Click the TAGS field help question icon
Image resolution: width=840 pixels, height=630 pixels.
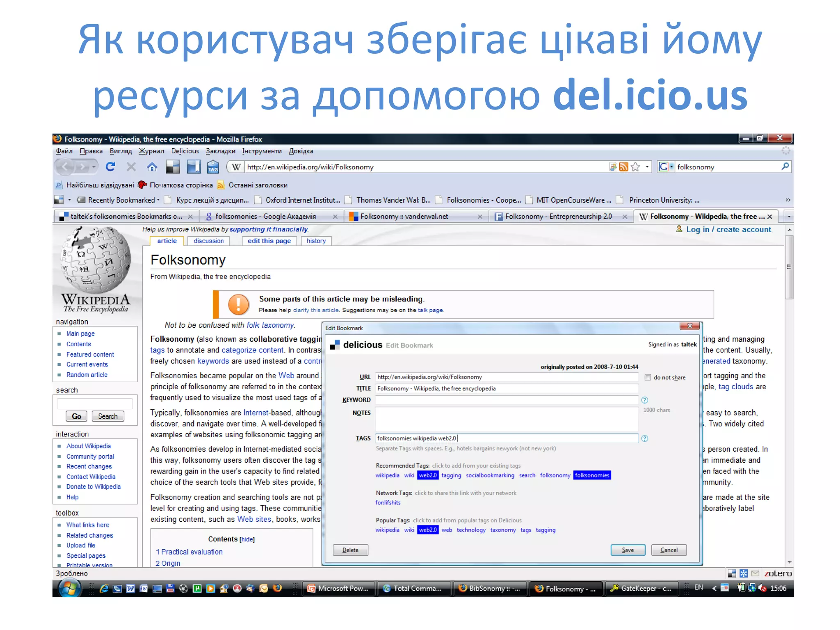644,438
